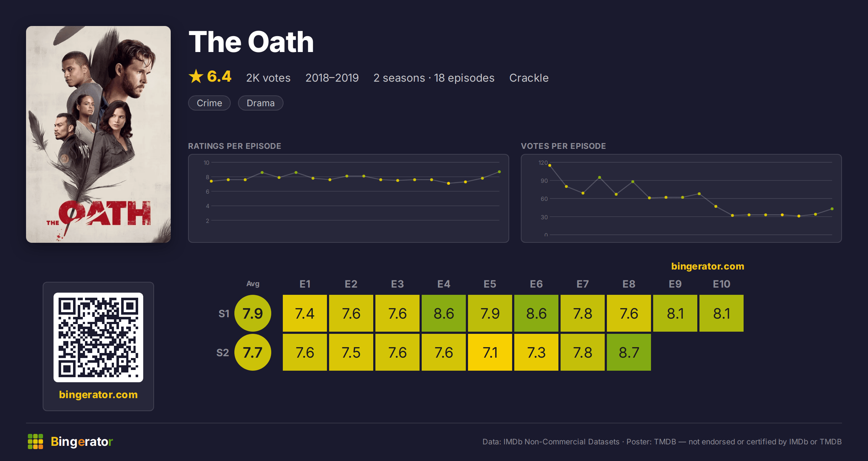Click the S1 E4 rating tile 8.6
The height and width of the screenshot is (461, 868).
444,313
